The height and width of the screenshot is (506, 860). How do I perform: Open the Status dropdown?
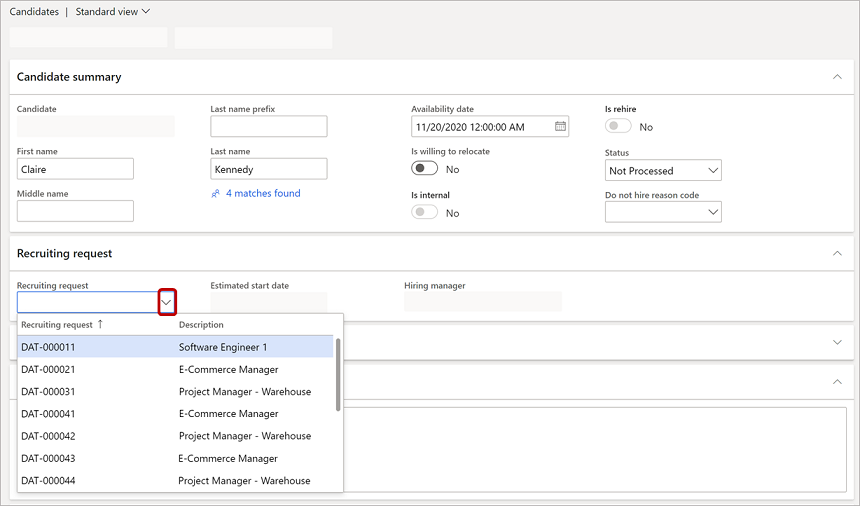(713, 171)
